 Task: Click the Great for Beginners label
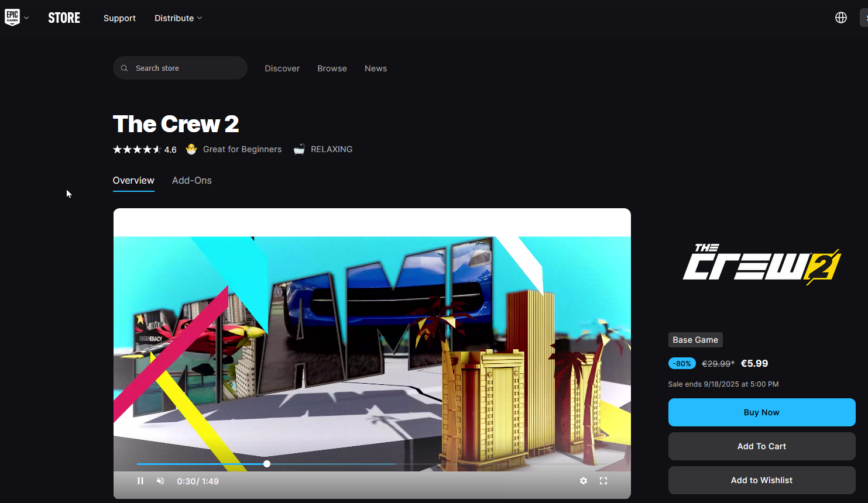pos(242,149)
